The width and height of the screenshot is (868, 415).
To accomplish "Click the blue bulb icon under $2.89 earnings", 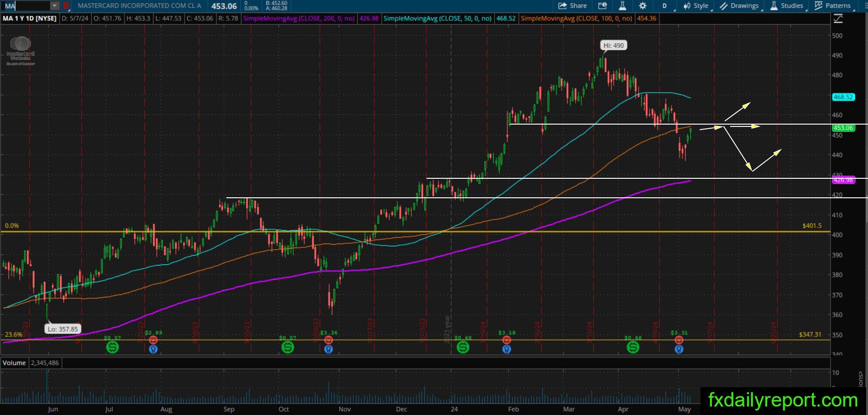I will click(154, 349).
